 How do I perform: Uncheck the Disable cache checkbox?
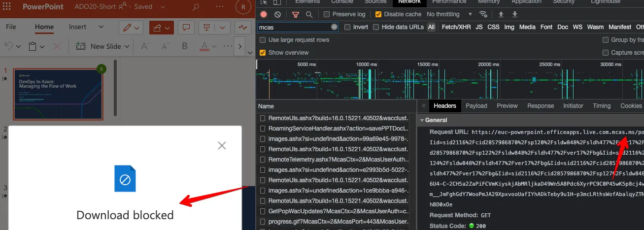point(378,15)
